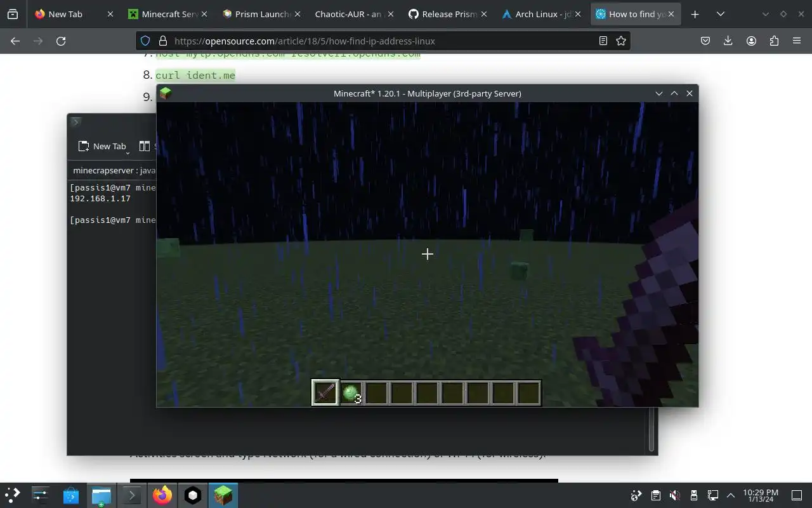The width and height of the screenshot is (812, 508).
Task: Open Firefox hamburger application menu
Action: pos(797,41)
